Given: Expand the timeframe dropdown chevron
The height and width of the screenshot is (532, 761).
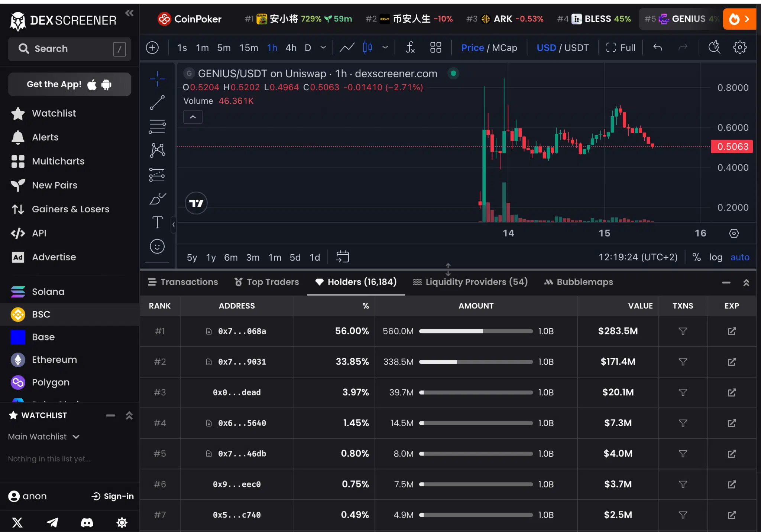Looking at the screenshot, I should [322, 48].
